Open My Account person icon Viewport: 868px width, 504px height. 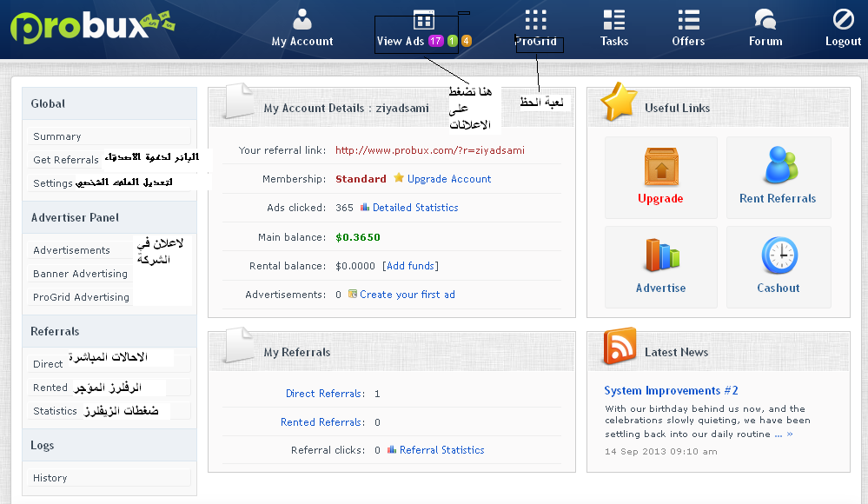coord(302,19)
